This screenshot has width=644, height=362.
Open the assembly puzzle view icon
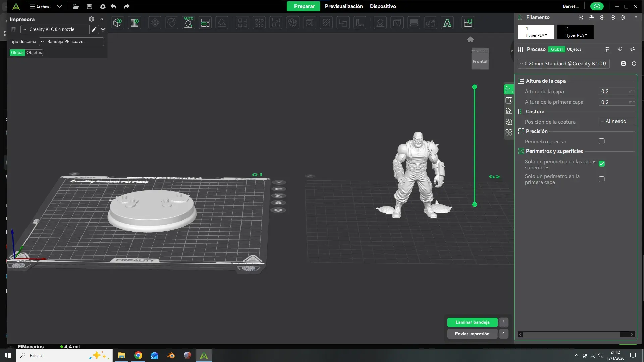(468, 23)
